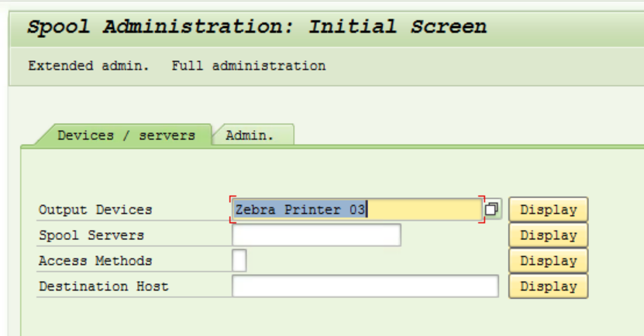Click Display for Access Methods

click(548, 261)
